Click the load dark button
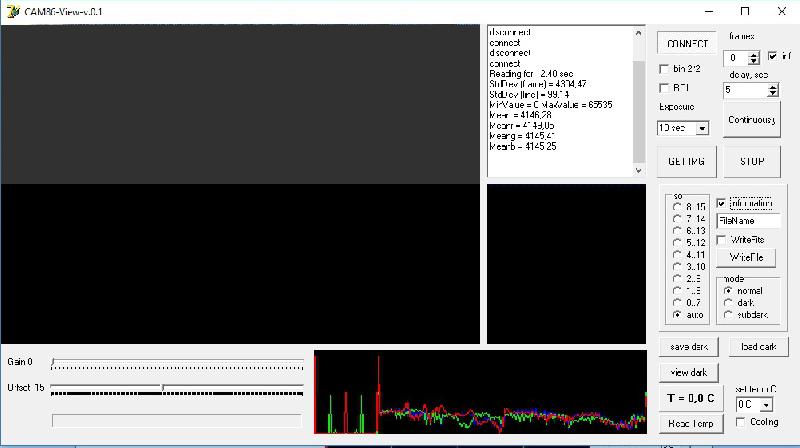 point(758,347)
